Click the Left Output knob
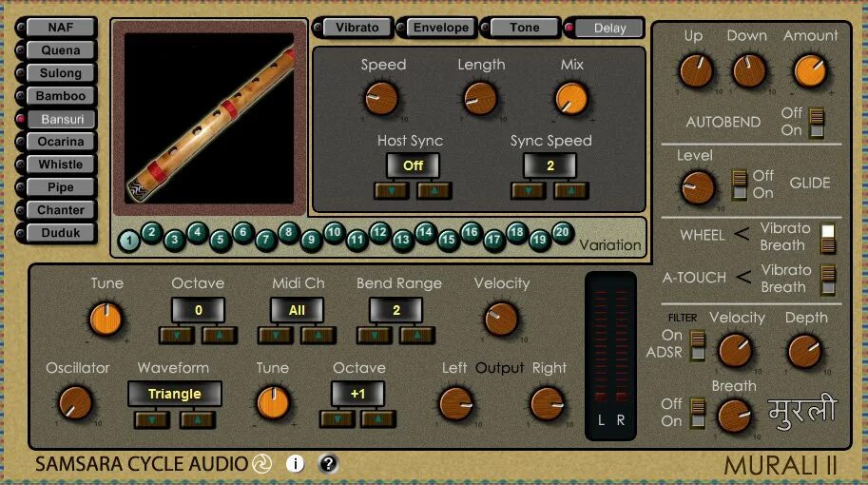The image size is (868, 485). [456, 403]
